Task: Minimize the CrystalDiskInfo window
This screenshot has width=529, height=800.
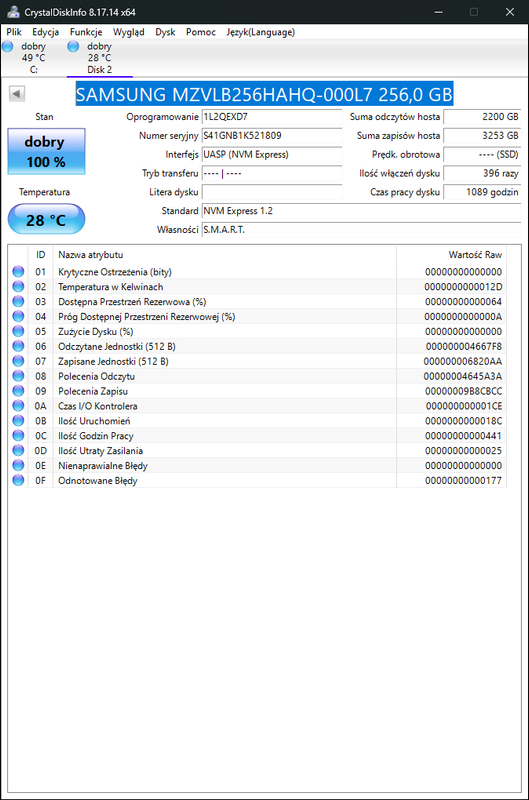Action: pyautogui.click(x=438, y=12)
